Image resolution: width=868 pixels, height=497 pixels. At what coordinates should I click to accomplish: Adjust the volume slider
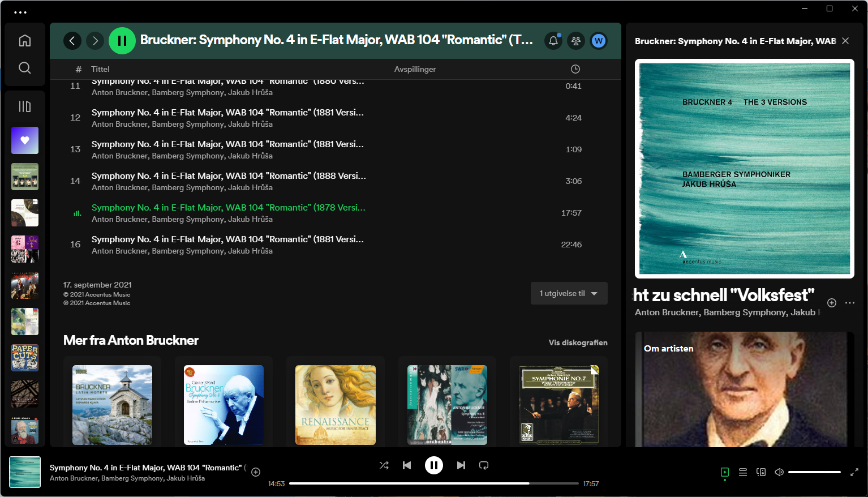tap(815, 472)
